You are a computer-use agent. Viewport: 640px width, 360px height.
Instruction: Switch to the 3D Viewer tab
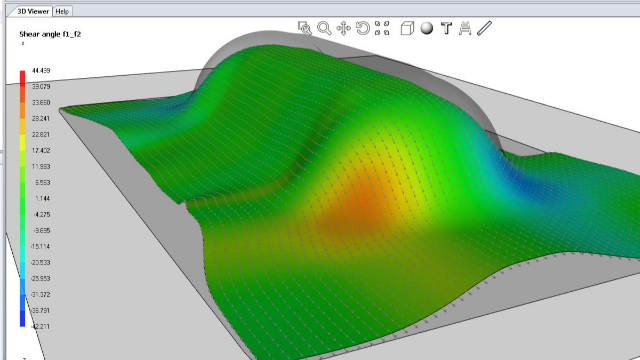pyautogui.click(x=33, y=11)
